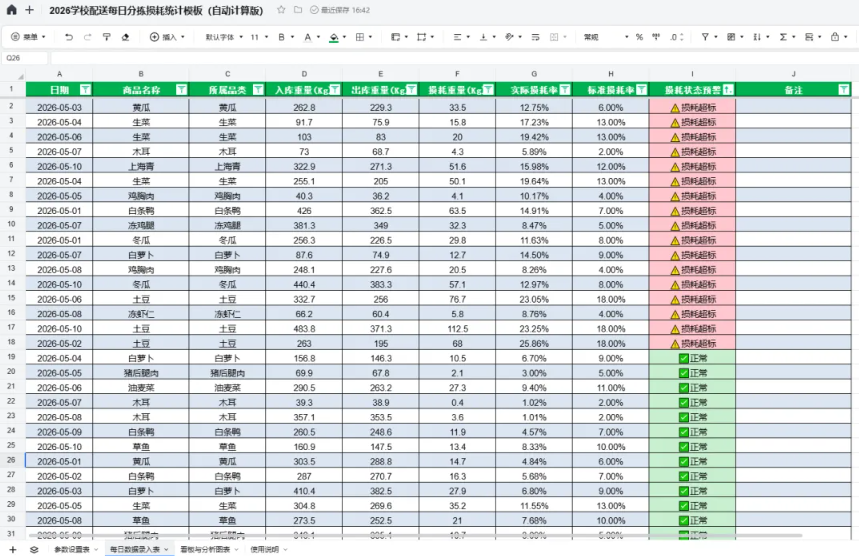
Task: Set the font color
Action: coord(308,37)
